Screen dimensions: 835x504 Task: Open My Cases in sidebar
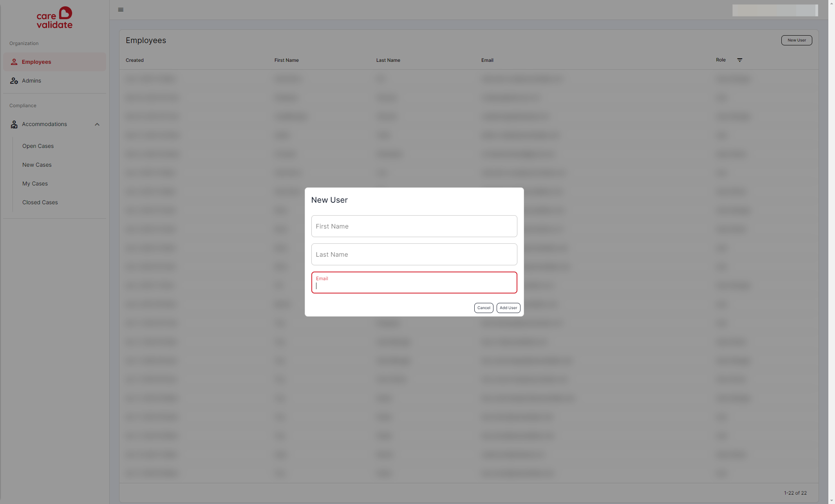(35, 184)
